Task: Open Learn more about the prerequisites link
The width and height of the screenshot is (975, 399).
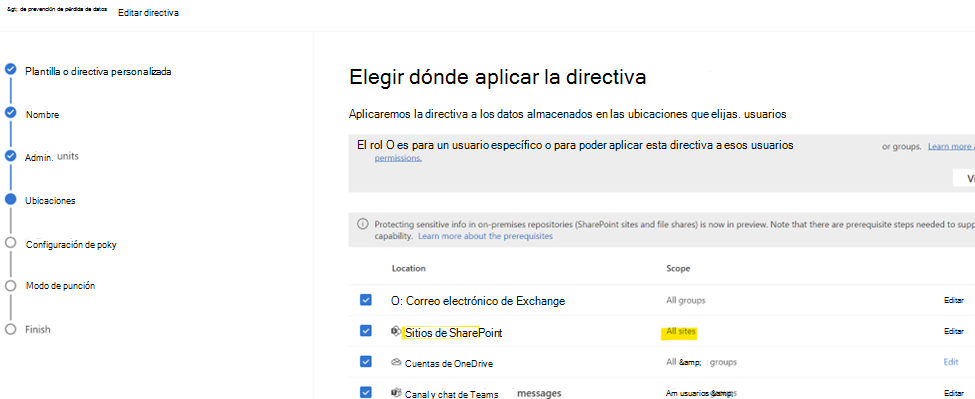Action: click(x=485, y=237)
